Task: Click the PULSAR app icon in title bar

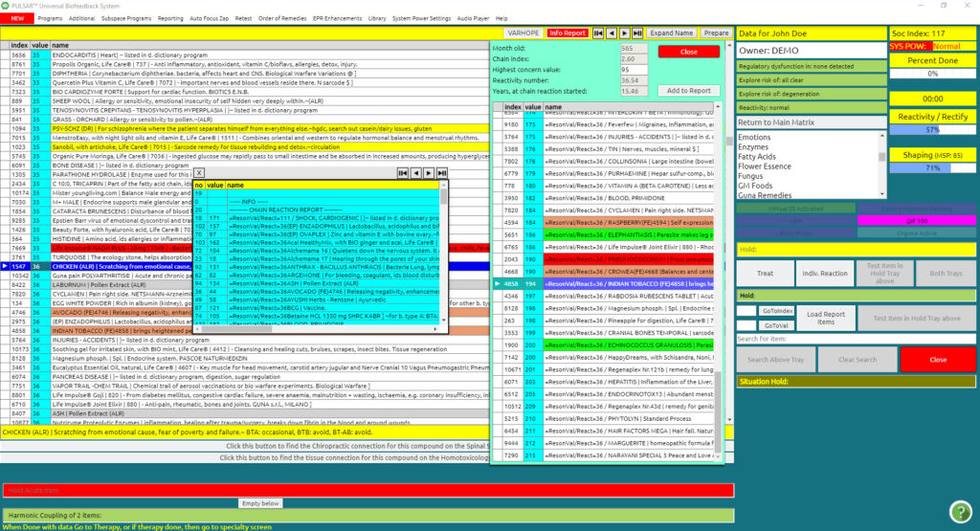Action: (6, 5)
